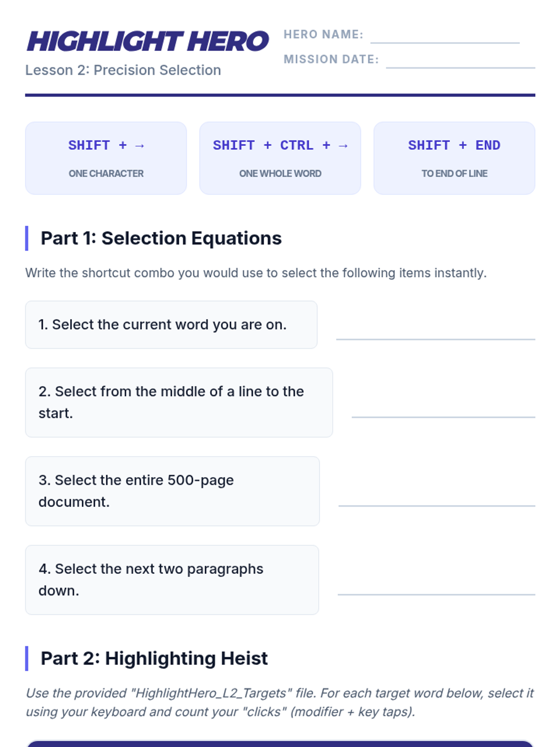Click the 'Write the shortcut combo' instruction text

tap(256, 273)
